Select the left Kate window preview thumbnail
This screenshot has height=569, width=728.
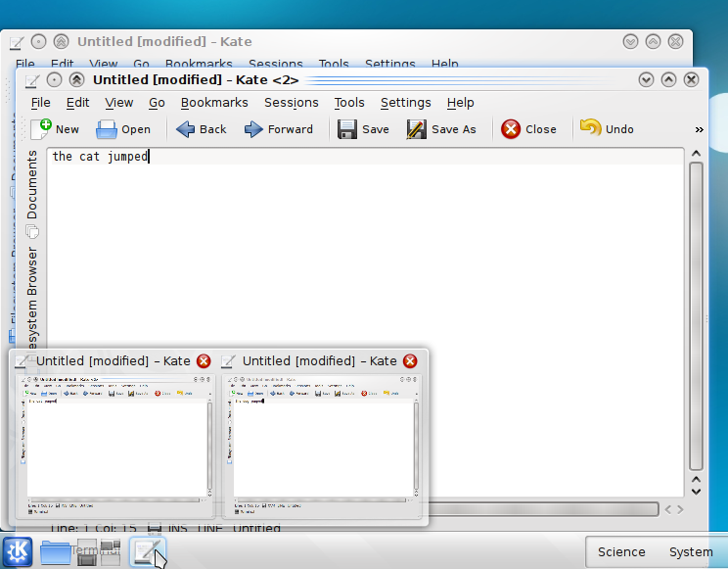point(115,447)
